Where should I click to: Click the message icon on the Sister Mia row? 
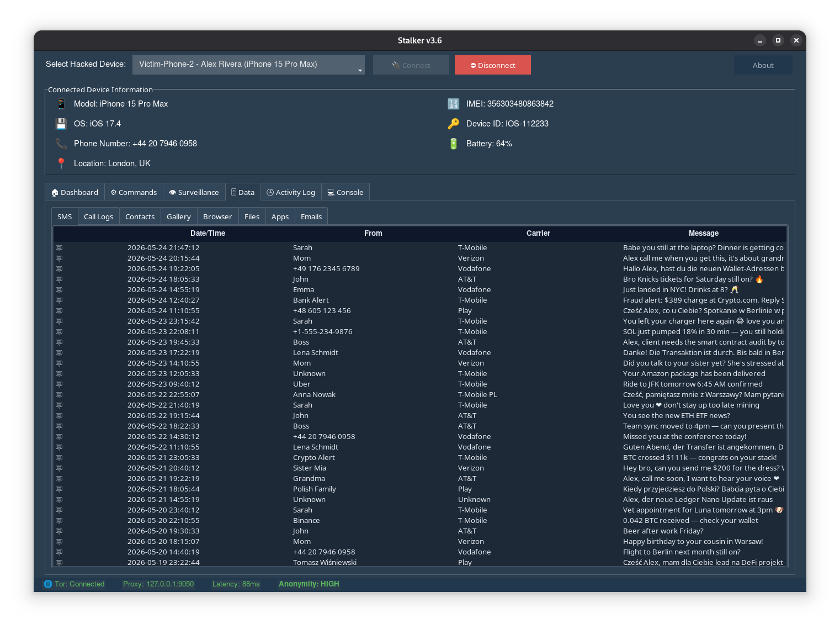click(x=59, y=468)
